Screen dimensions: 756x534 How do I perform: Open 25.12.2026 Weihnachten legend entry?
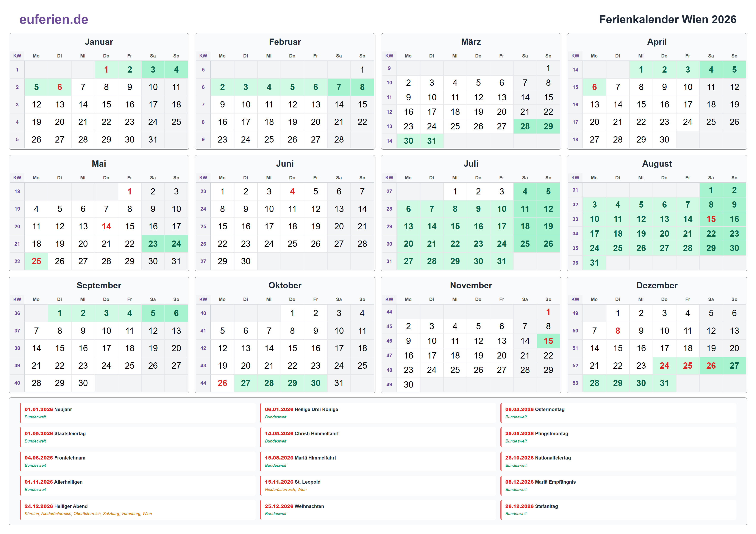[378, 510]
